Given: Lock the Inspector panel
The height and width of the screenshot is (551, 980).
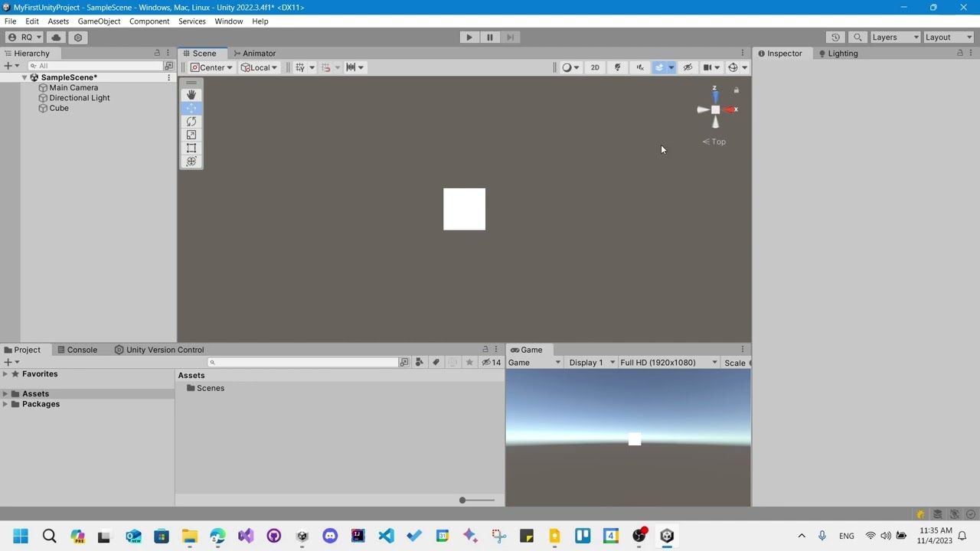Looking at the screenshot, I should click(x=960, y=53).
